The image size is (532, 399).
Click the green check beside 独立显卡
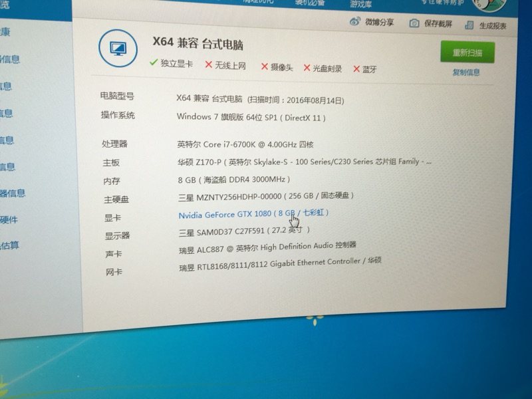tap(154, 63)
